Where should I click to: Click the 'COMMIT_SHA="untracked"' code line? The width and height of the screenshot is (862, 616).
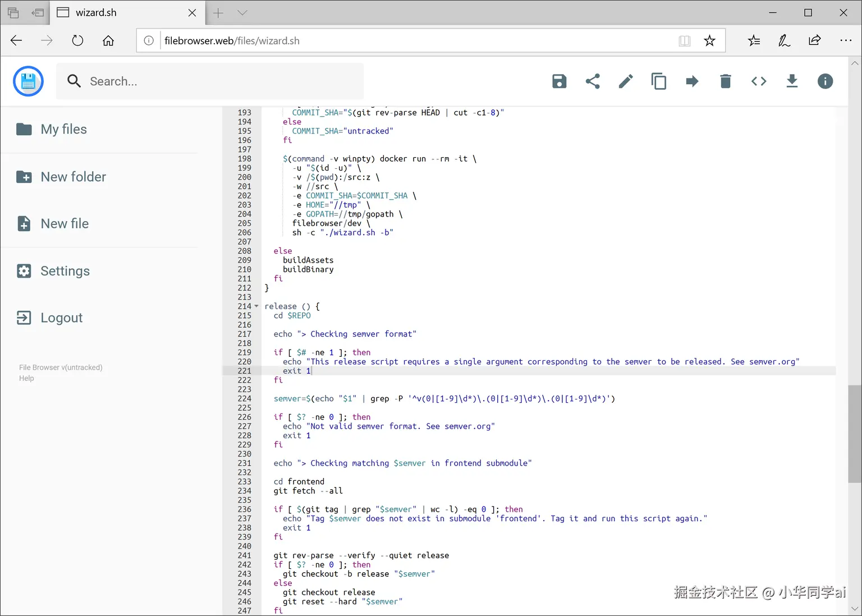point(342,131)
